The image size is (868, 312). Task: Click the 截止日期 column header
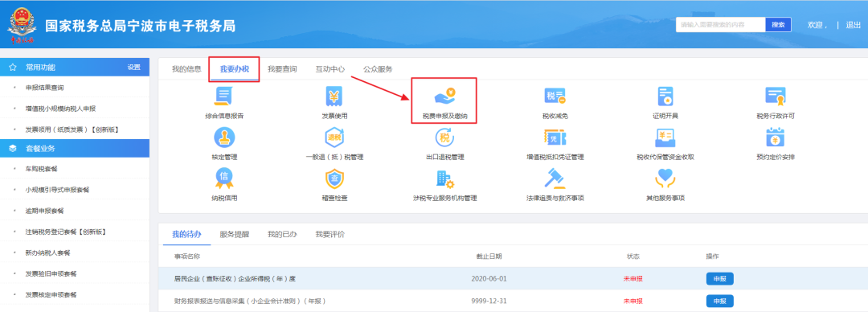pyautogui.click(x=489, y=257)
